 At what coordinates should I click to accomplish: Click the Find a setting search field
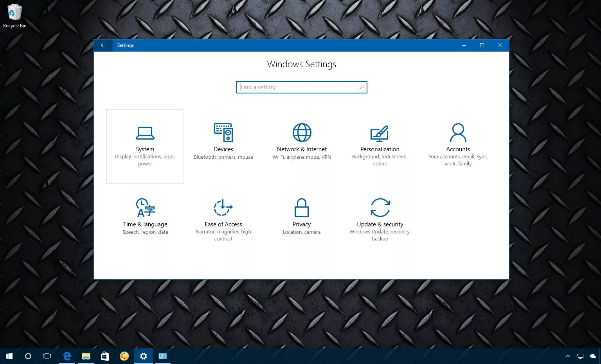(302, 87)
